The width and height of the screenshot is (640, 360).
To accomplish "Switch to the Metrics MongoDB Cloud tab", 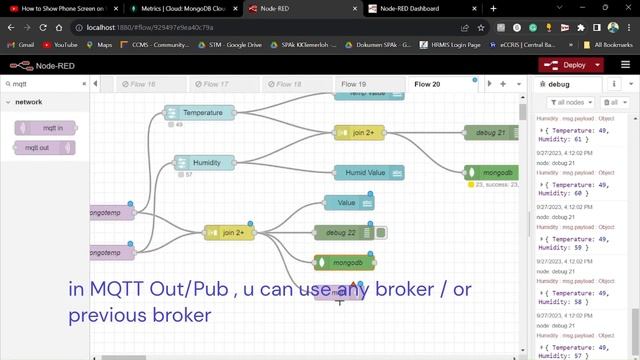I will click(183, 9).
